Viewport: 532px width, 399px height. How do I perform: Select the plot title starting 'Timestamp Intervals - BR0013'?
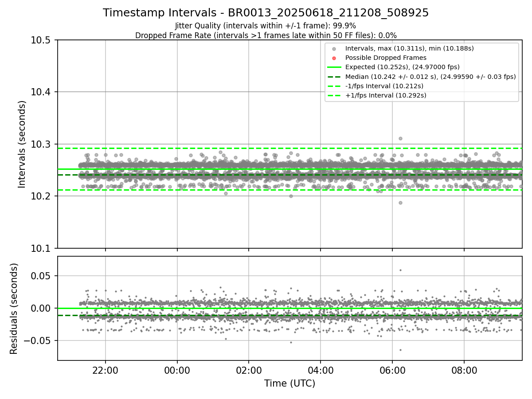coord(266,13)
